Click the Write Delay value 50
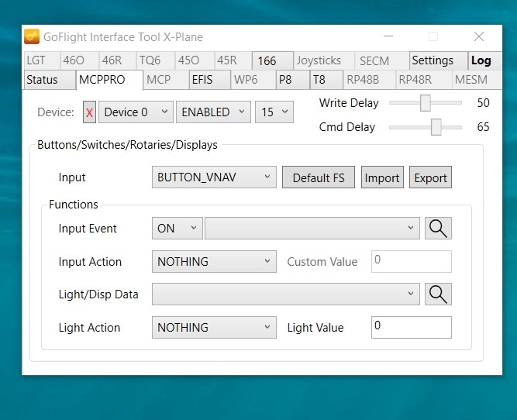The width and height of the screenshot is (517, 420). click(483, 103)
